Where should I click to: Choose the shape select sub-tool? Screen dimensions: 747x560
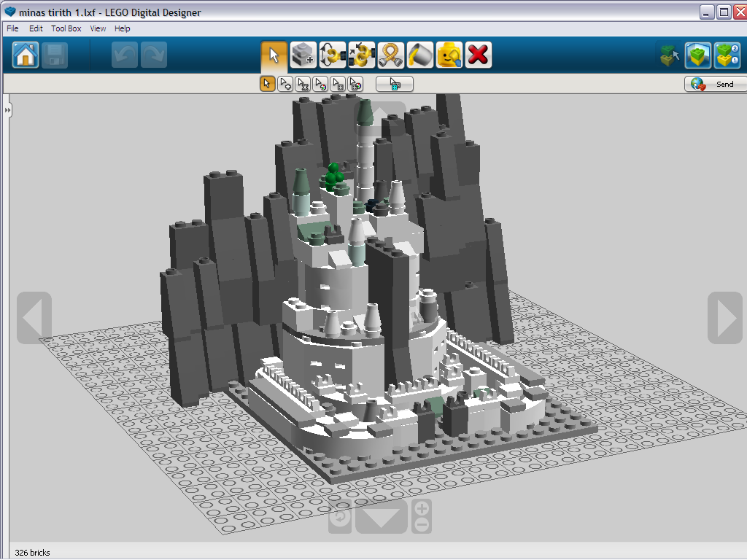pyautogui.click(x=338, y=84)
